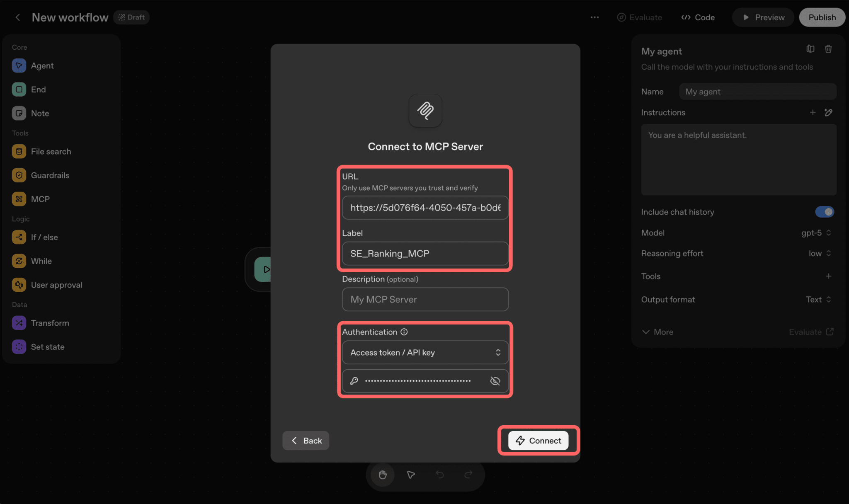Toggle visibility of the API key value

[x=495, y=381]
